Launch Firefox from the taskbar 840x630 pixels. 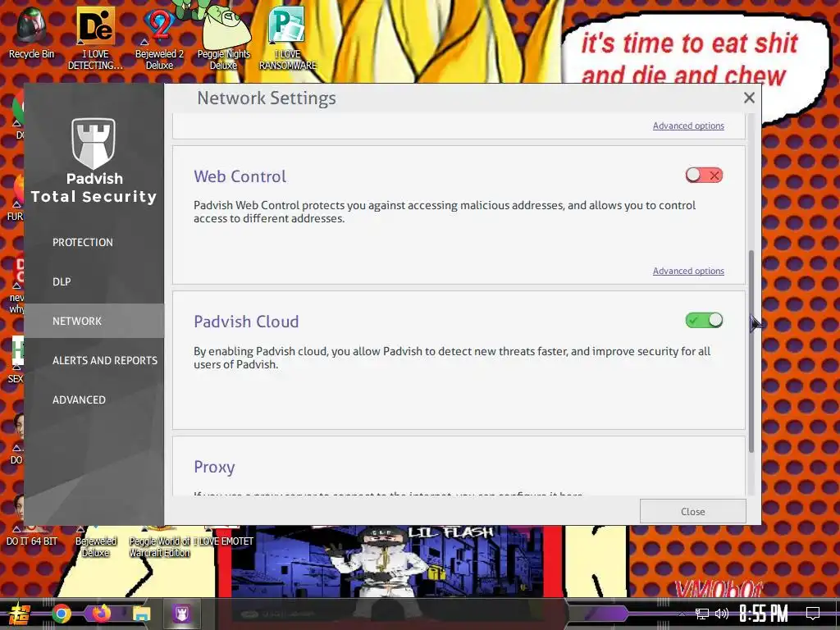click(x=101, y=613)
